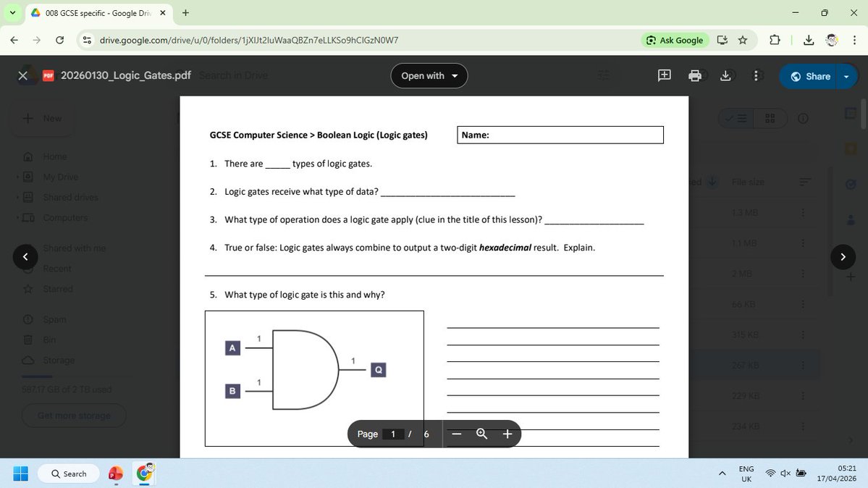Show hidden icons in system tray
Screen dimensions: 868x488
(x=722, y=474)
